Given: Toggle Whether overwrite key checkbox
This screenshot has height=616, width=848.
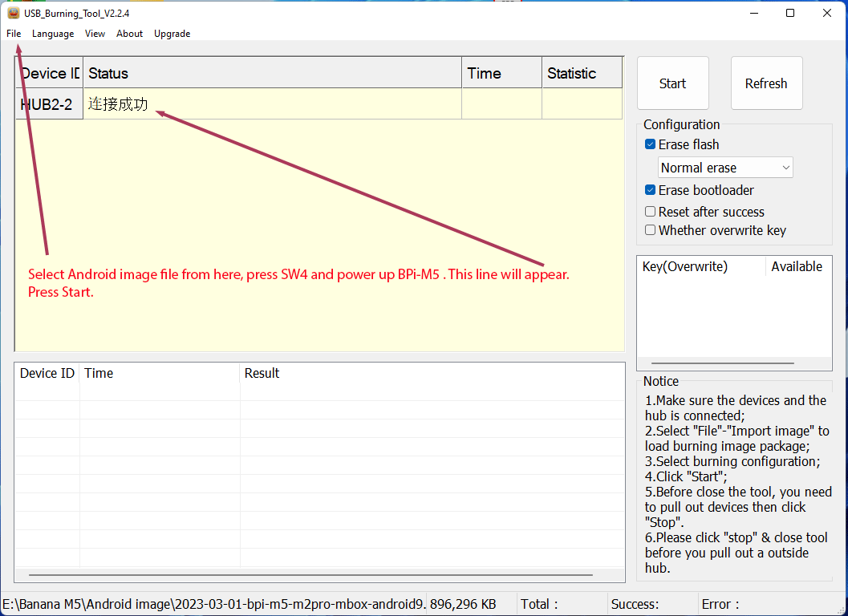Looking at the screenshot, I should (x=651, y=230).
